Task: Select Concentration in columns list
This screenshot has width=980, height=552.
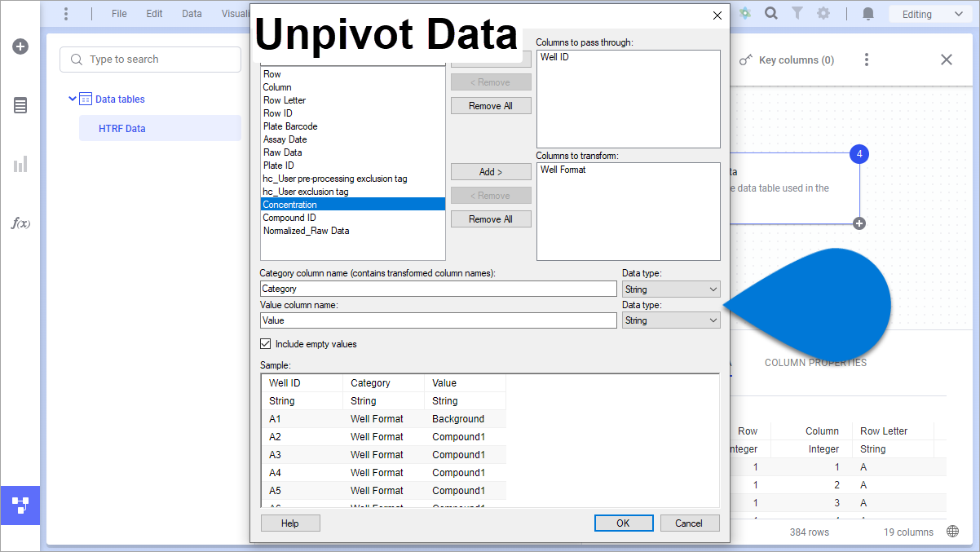Action: tap(353, 205)
